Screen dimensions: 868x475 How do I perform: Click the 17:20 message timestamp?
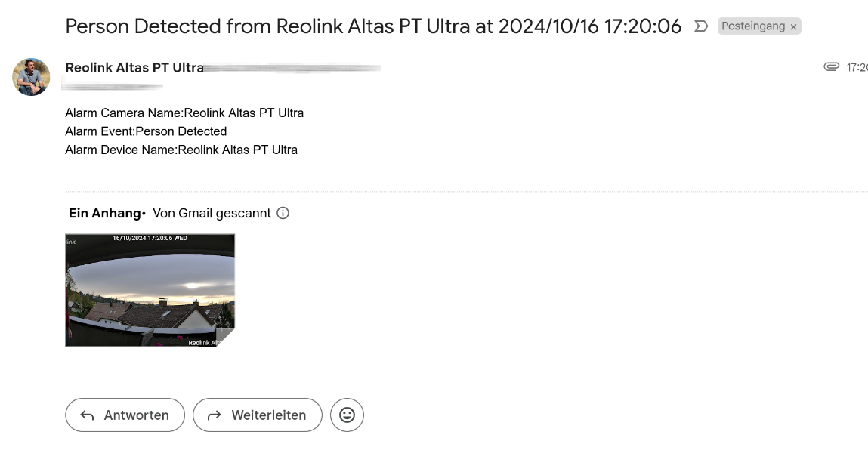point(857,68)
